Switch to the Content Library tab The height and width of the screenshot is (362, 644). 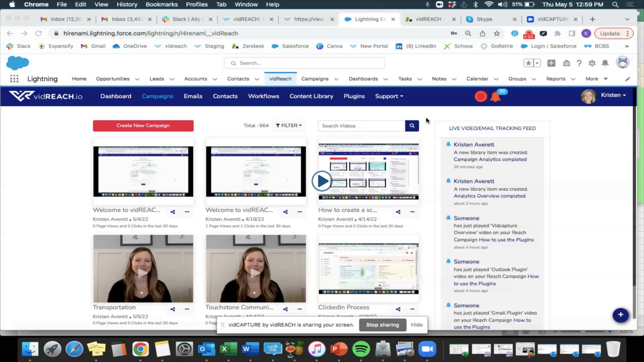pos(311,96)
